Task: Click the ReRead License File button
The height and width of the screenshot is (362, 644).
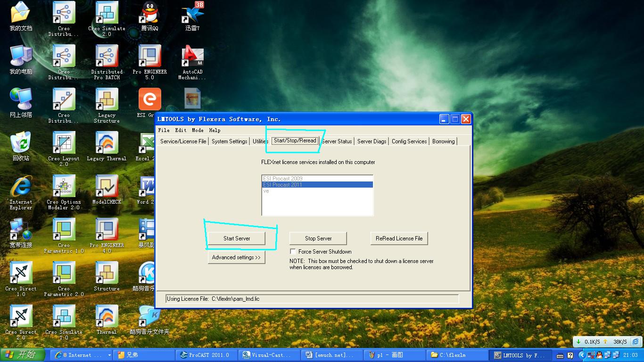Action: point(399,239)
